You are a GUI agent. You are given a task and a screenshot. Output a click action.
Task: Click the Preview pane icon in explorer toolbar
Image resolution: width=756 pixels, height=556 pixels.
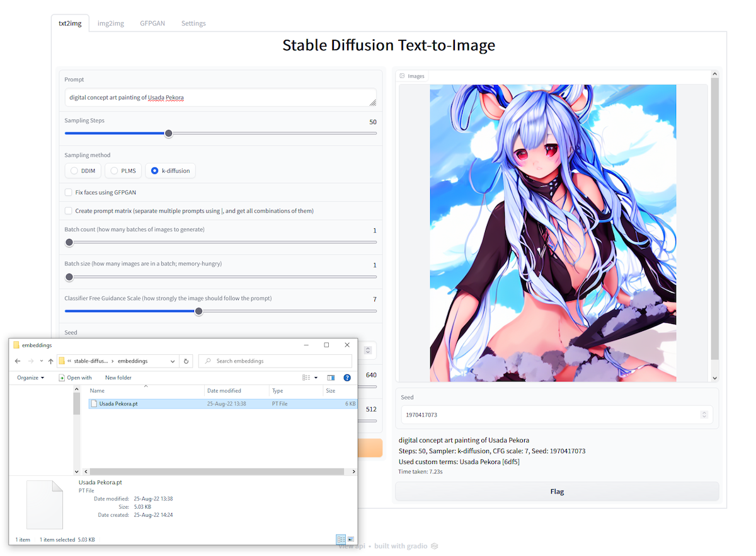click(330, 378)
